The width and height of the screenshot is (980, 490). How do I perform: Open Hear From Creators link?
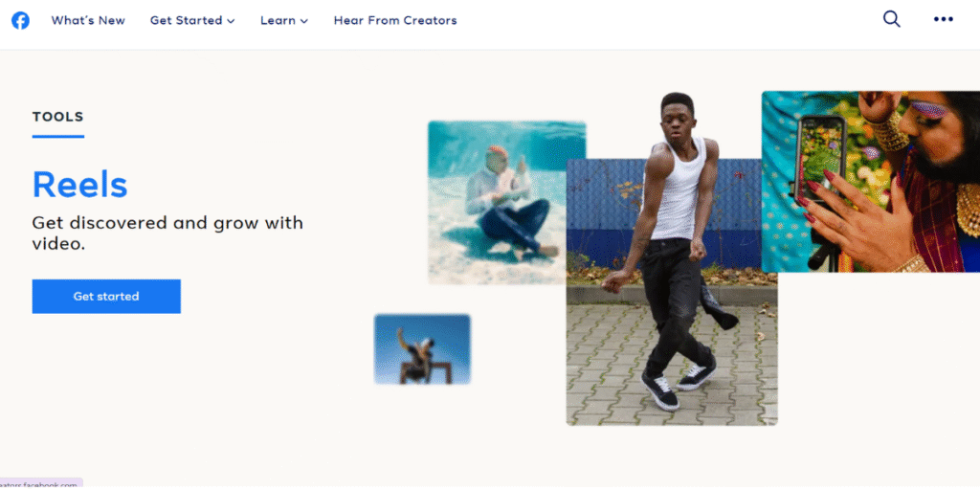coord(395,21)
